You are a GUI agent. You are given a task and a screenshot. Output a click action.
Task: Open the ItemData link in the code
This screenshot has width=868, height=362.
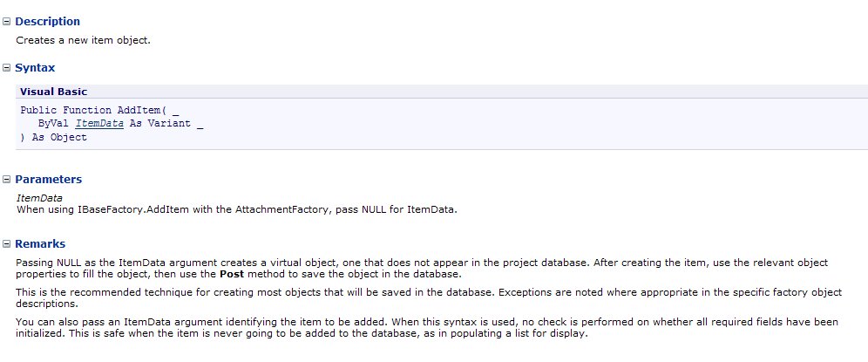(x=99, y=124)
